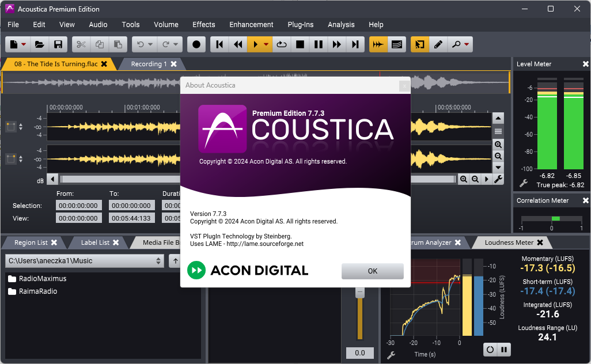The width and height of the screenshot is (591, 364).
Task: Pause the Loudness Meter
Action: tap(504, 350)
